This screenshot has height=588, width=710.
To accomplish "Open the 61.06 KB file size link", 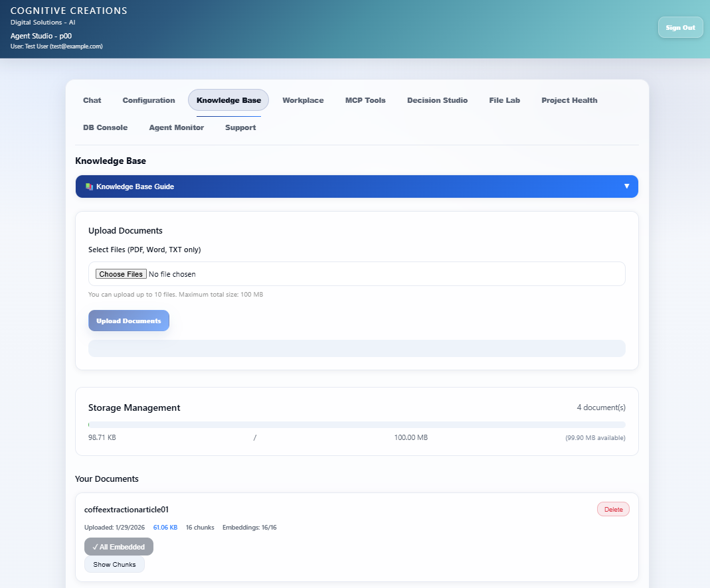I will coord(165,527).
